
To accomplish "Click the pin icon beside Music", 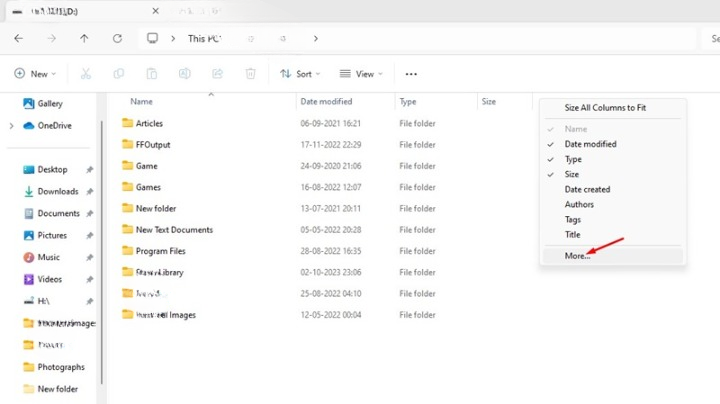I will pyautogui.click(x=90, y=258).
